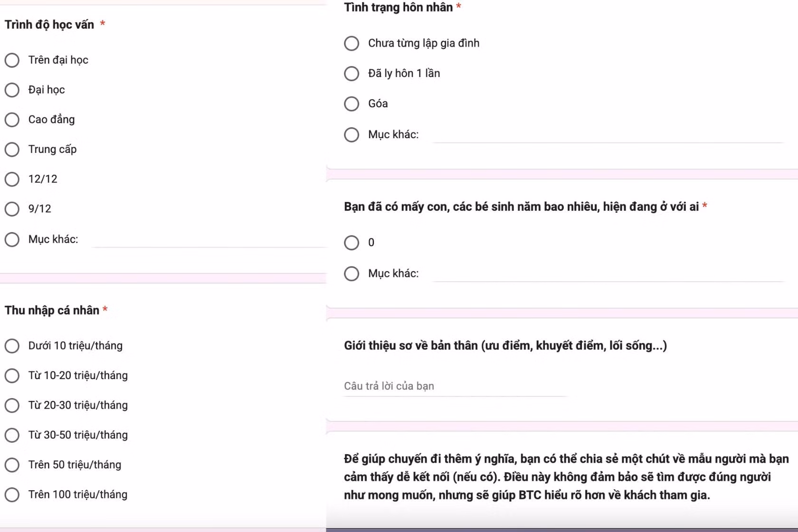Image resolution: width=798 pixels, height=532 pixels.
Task: Select "Chưa từng lập gia đình" status
Action: point(351,43)
